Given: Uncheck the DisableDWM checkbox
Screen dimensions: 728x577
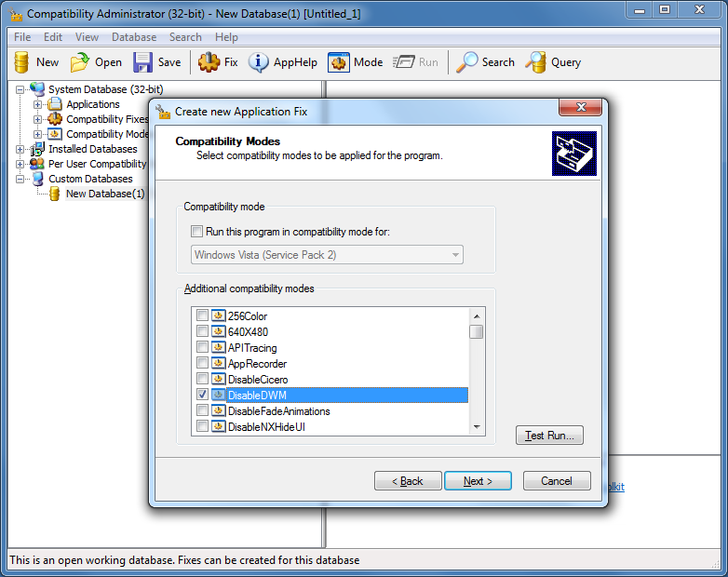Looking at the screenshot, I should click(202, 395).
